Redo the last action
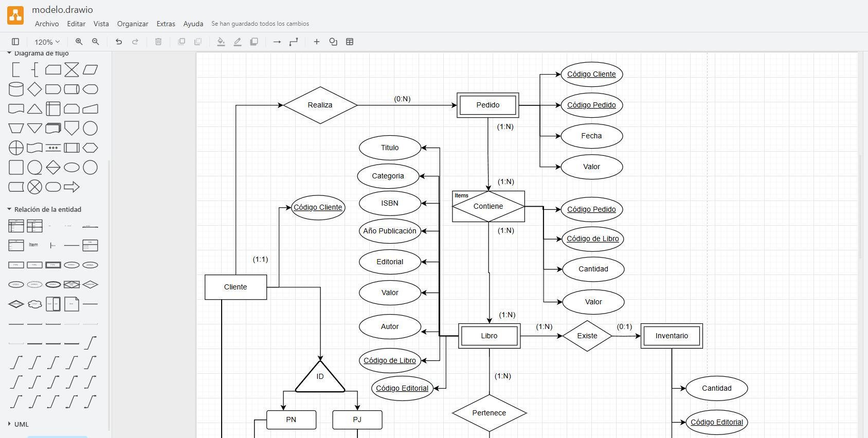Screen dimensions: 868x438 (135, 42)
